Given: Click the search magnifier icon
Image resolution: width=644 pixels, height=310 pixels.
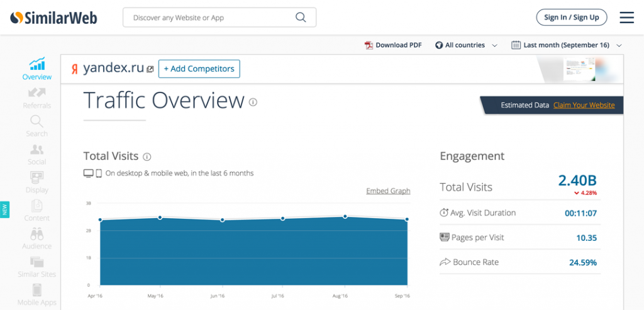Looking at the screenshot, I should coord(301,17).
